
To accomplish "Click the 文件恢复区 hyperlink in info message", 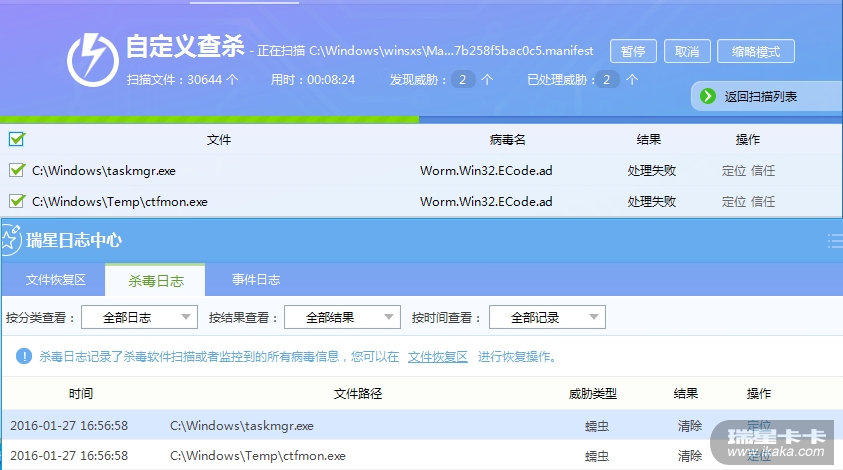I will point(438,357).
